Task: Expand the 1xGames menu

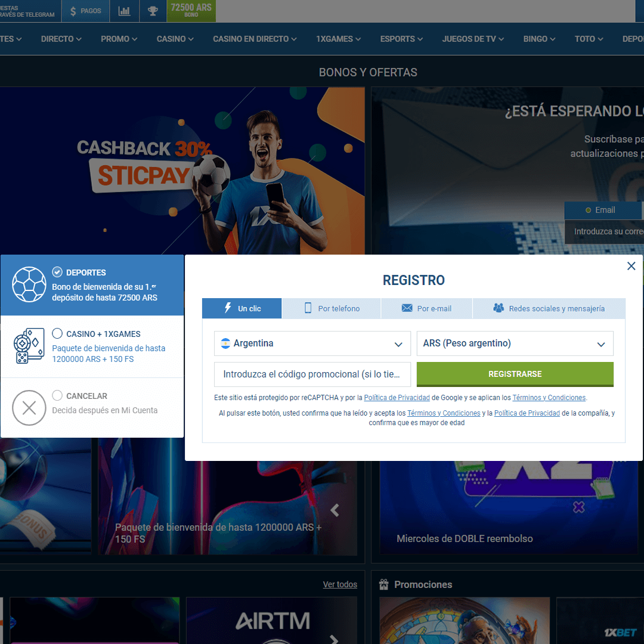Action: tap(339, 39)
